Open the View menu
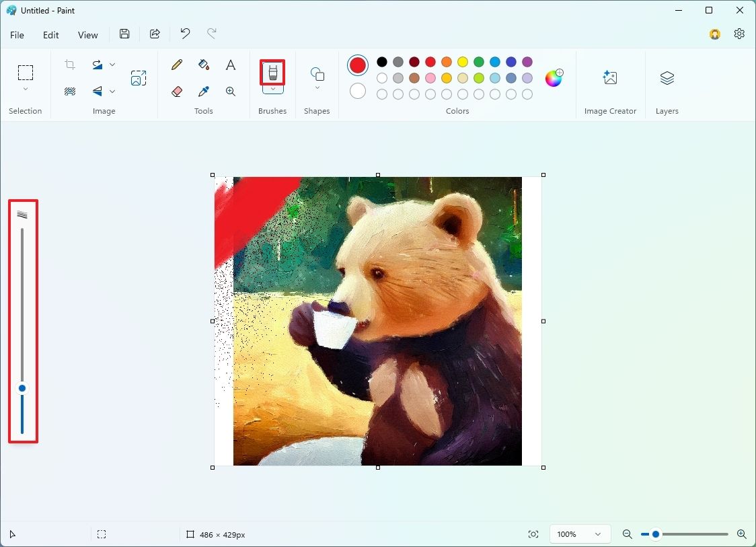 tap(87, 34)
